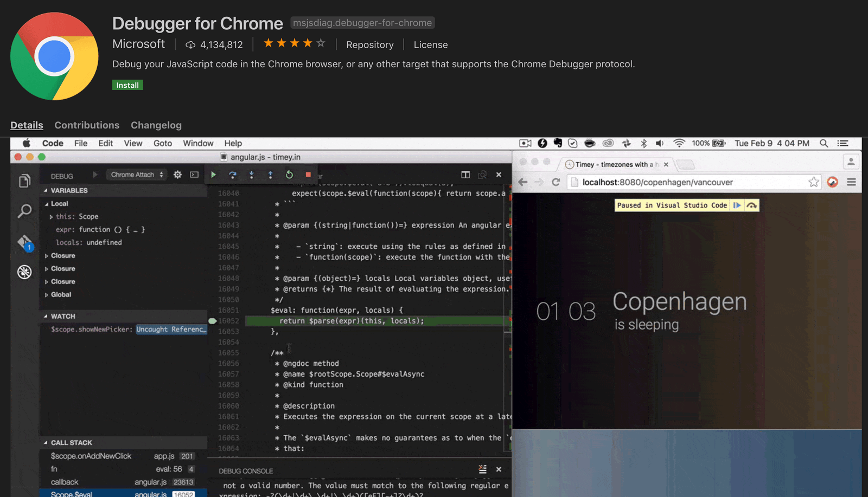Open the Git source control icon
Image resolution: width=868 pixels, height=497 pixels.
coord(25,243)
